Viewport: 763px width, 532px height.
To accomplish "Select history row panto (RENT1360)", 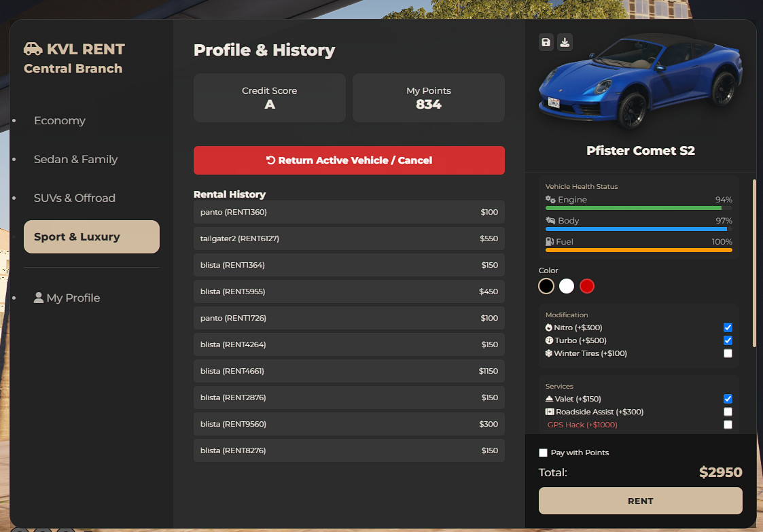I will (349, 212).
